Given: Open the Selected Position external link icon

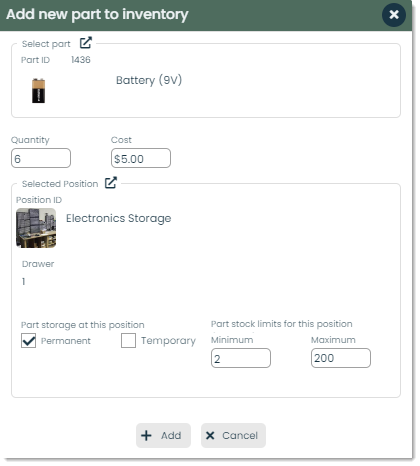Looking at the screenshot, I should point(111,183).
